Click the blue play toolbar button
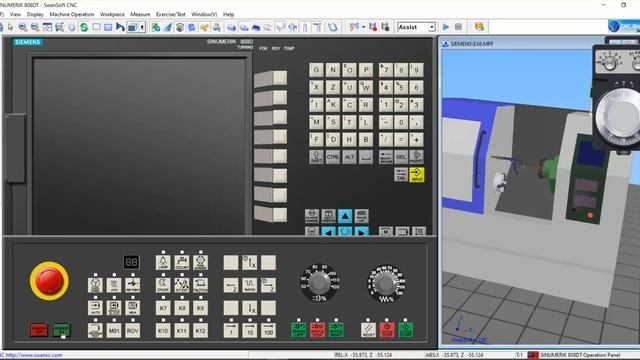 446,27
